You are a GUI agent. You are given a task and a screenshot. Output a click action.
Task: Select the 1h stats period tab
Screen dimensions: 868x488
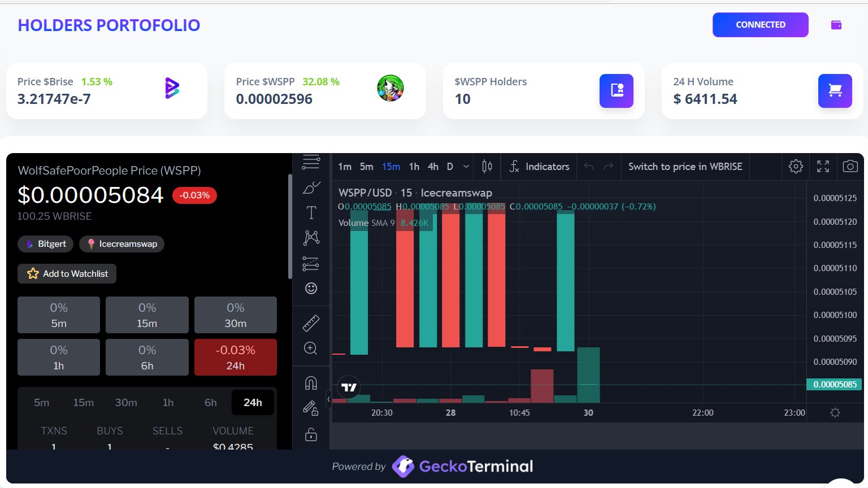coord(168,403)
